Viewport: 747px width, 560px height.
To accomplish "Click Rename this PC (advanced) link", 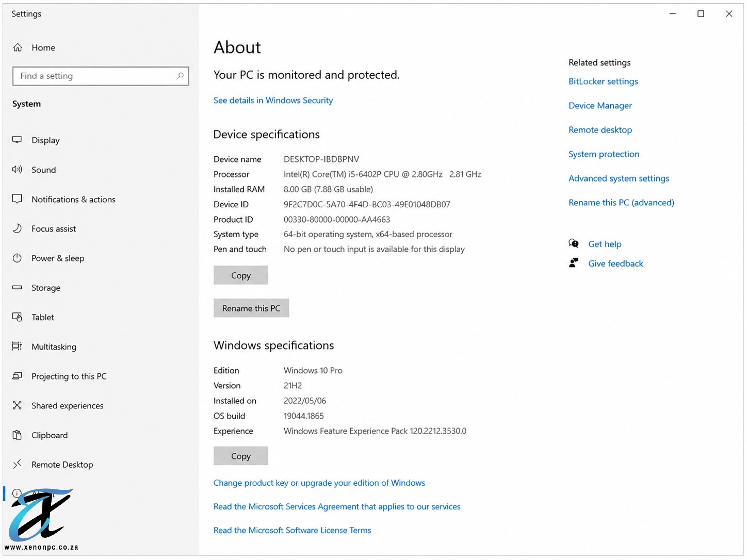I will click(621, 203).
